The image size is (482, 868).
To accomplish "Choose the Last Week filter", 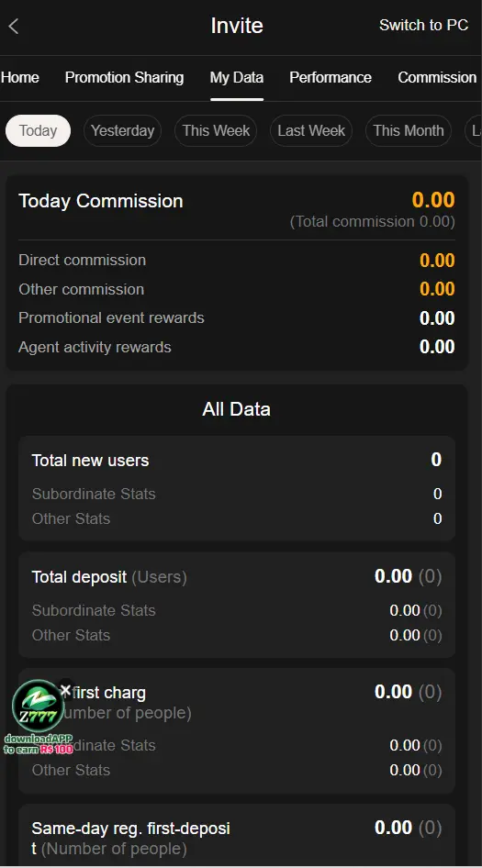I will tap(311, 130).
